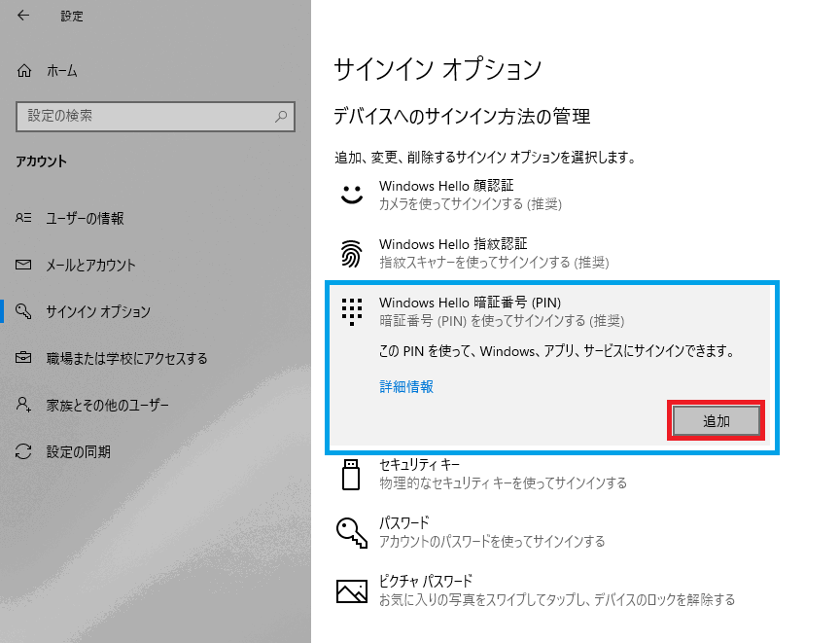Click the 設定の同期 sync arrows icon
Viewport: 840px width, 643px height.
[x=23, y=451]
